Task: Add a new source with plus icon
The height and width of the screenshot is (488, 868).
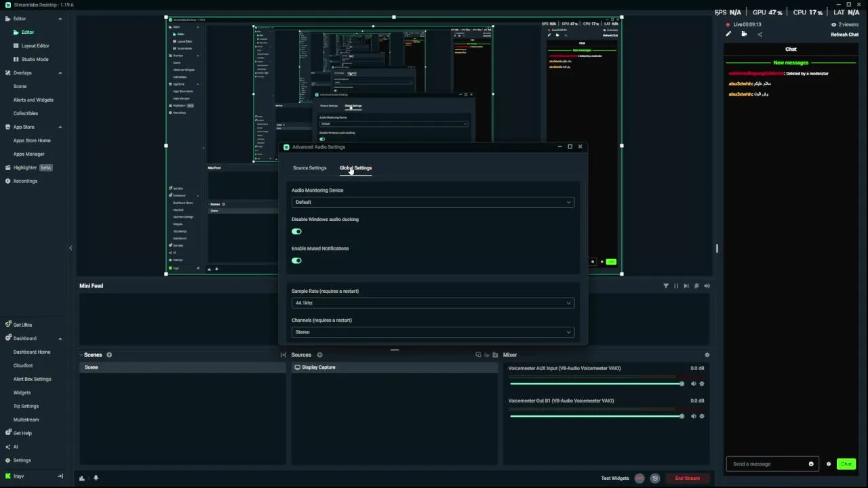Action: (x=319, y=355)
